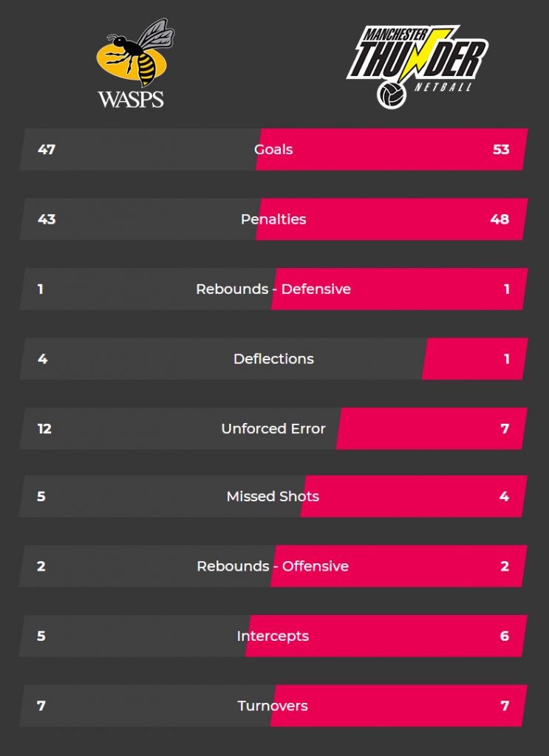Screen dimensions: 549x756
Task: Click Wasps unforced error value 12
Action: click(x=44, y=429)
